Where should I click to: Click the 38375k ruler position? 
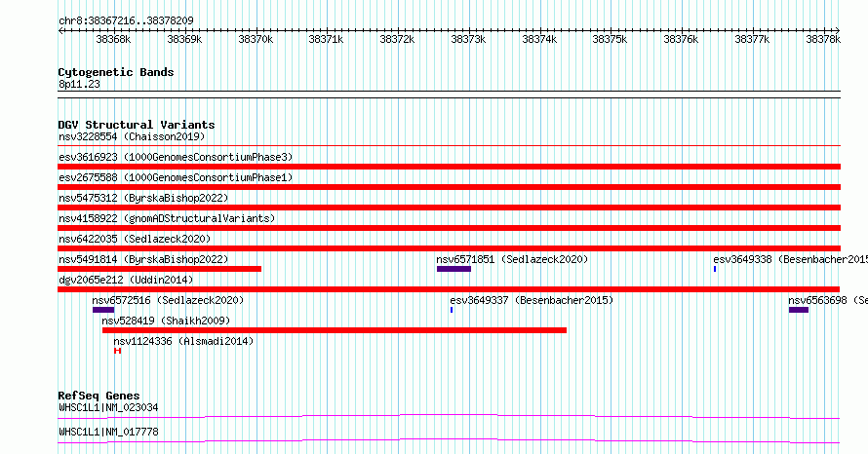(x=610, y=39)
